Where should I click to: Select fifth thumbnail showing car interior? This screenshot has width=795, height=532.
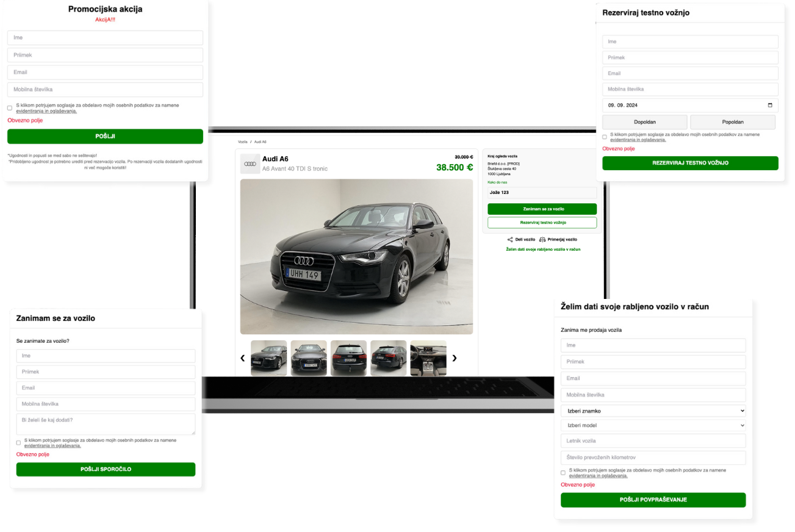pyautogui.click(x=428, y=358)
